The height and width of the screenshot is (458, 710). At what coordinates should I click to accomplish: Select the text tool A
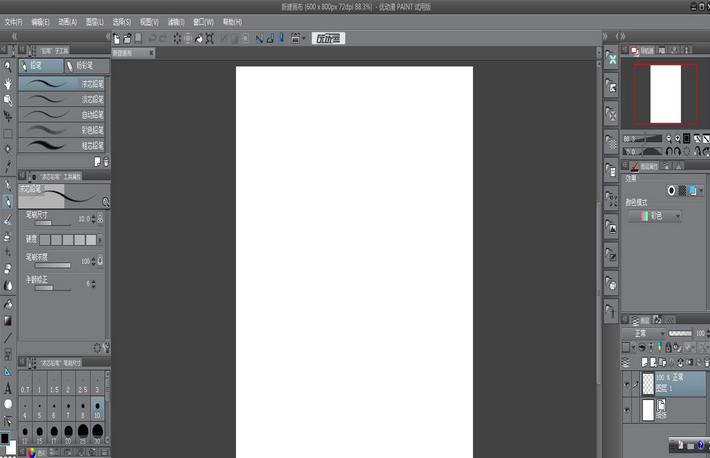[x=8, y=388]
